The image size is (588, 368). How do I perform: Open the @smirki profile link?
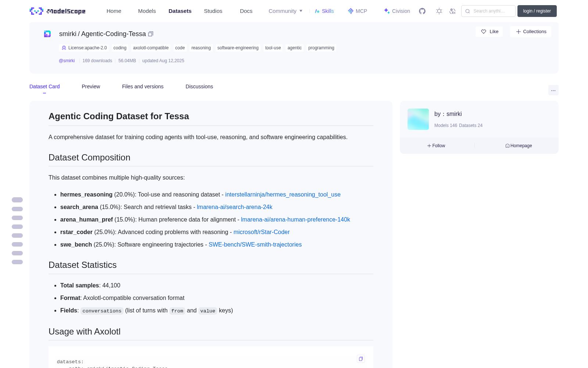(x=67, y=61)
